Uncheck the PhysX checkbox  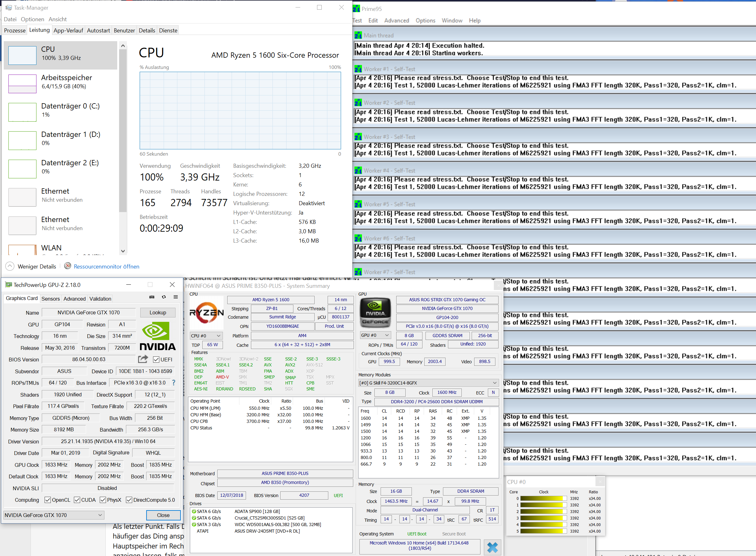pos(103,500)
